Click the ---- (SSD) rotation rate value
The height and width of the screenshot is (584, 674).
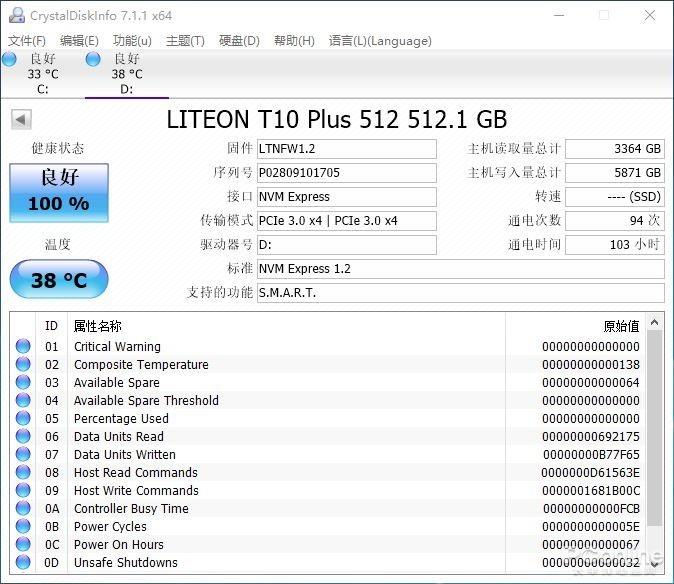point(615,197)
